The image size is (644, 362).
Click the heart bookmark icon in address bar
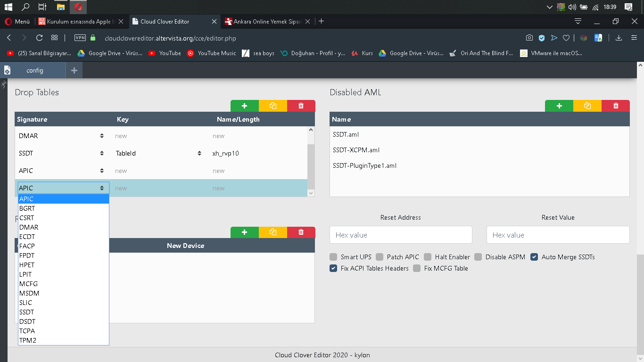point(566,38)
